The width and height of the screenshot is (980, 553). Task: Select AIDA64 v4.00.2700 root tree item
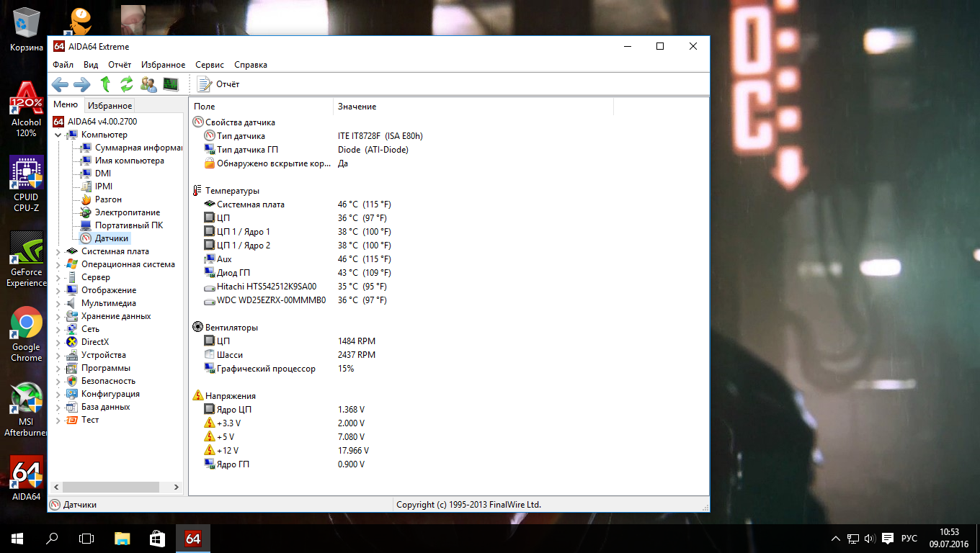(95, 122)
